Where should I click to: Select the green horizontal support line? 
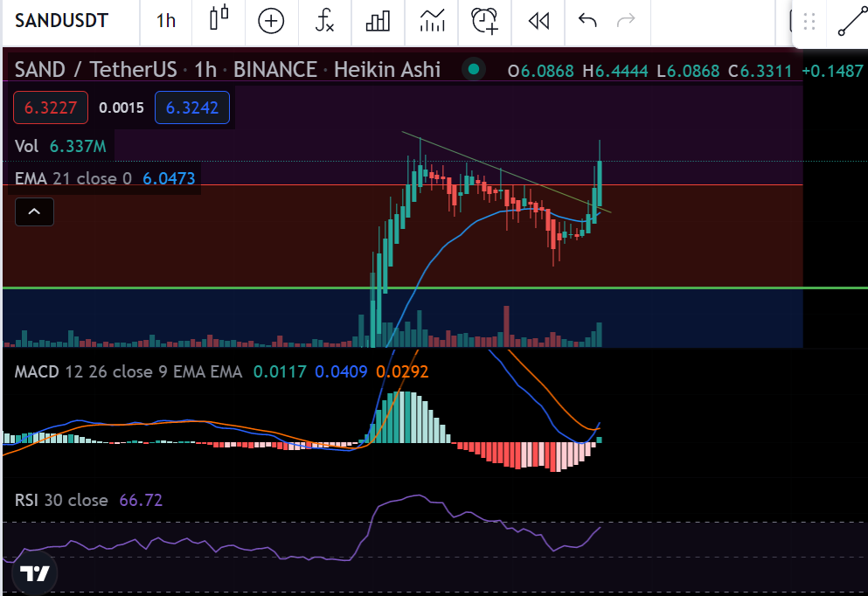434,288
